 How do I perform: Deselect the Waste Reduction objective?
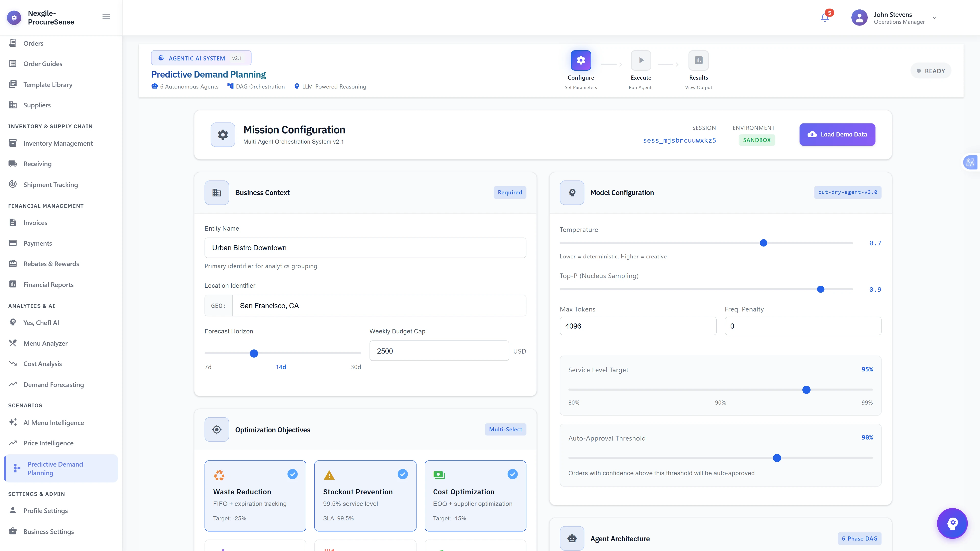tap(255, 495)
